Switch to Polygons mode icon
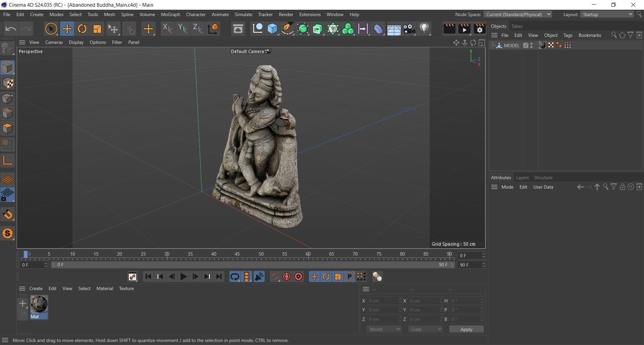 click(7, 129)
